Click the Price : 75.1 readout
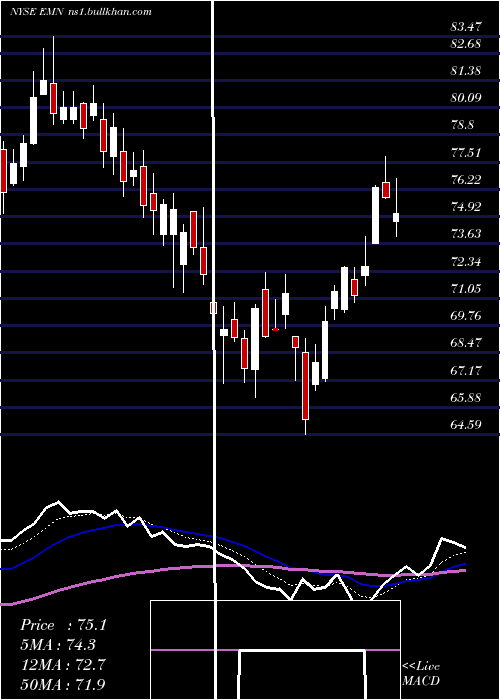The height and width of the screenshot is (700, 500). (x=63, y=625)
